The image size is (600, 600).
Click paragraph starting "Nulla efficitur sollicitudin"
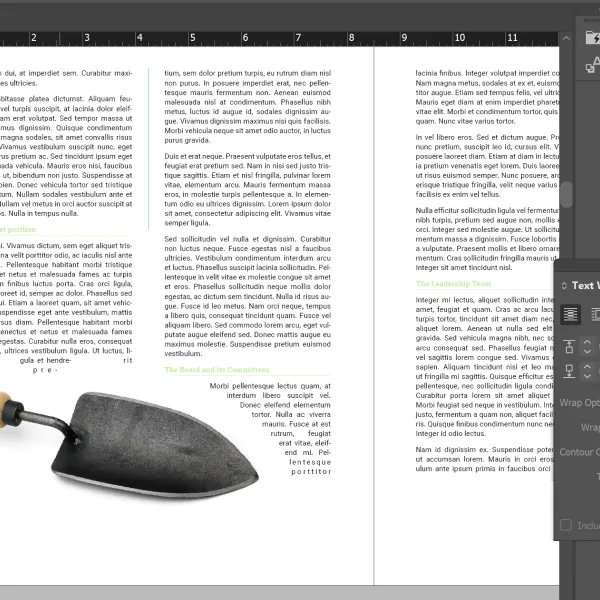click(x=487, y=239)
